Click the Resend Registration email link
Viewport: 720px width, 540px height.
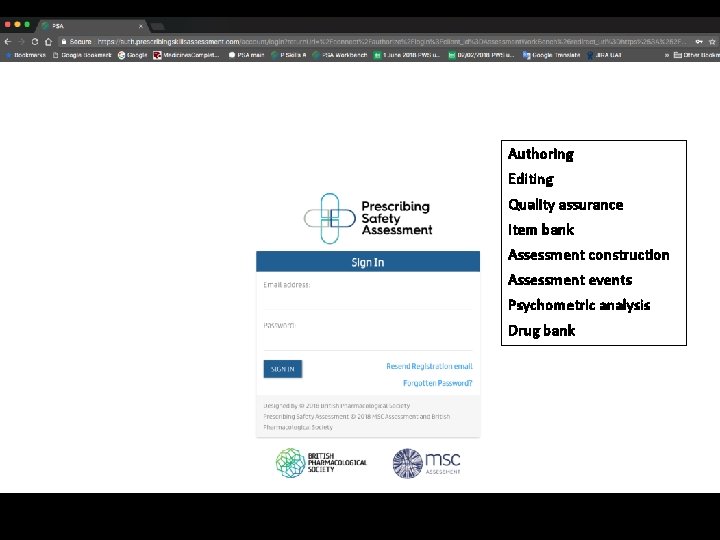429,366
